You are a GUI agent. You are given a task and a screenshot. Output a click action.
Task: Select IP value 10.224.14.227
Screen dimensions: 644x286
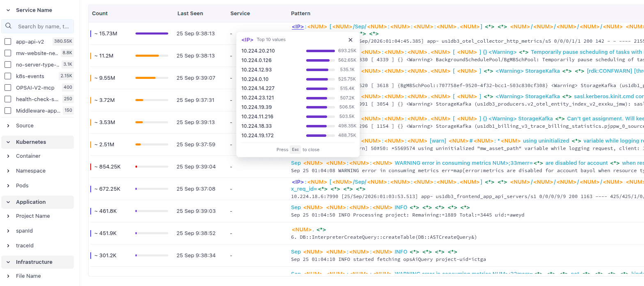click(258, 88)
